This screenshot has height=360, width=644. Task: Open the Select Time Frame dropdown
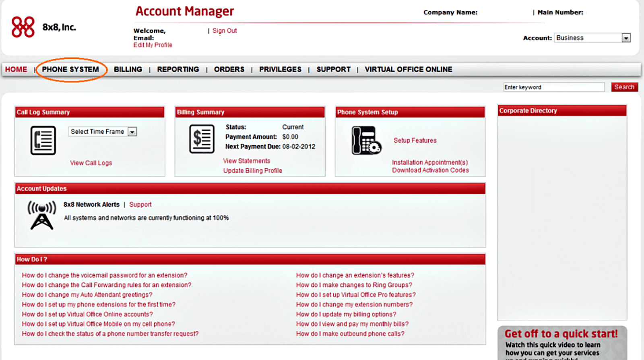(103, 132)
